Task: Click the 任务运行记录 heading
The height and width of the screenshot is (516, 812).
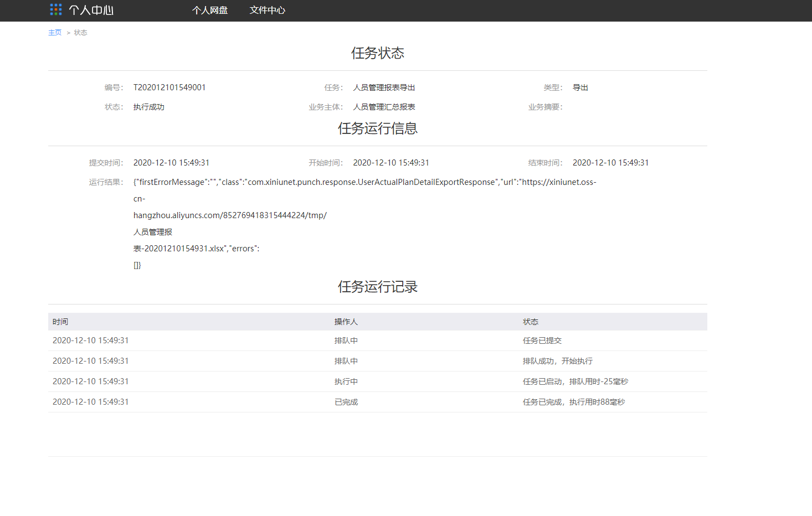Action: click(x=378, y=287)
